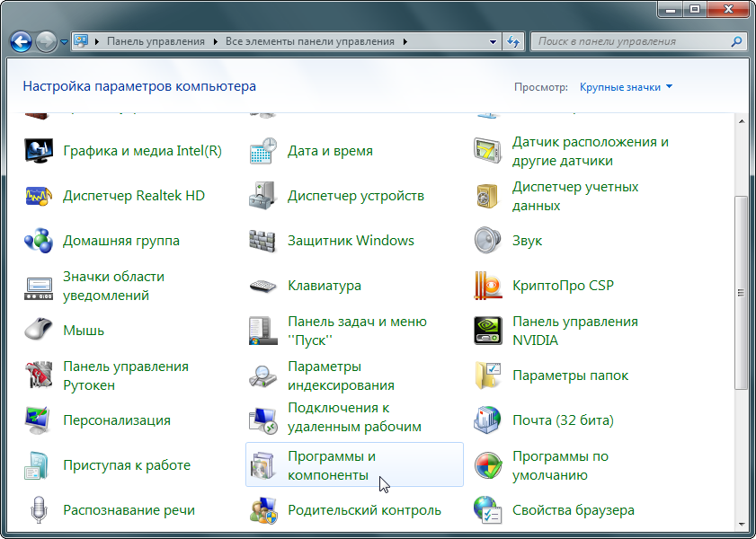Open Speech Recognition microphone icon
The image size is (756, 539).
point(39,510)
